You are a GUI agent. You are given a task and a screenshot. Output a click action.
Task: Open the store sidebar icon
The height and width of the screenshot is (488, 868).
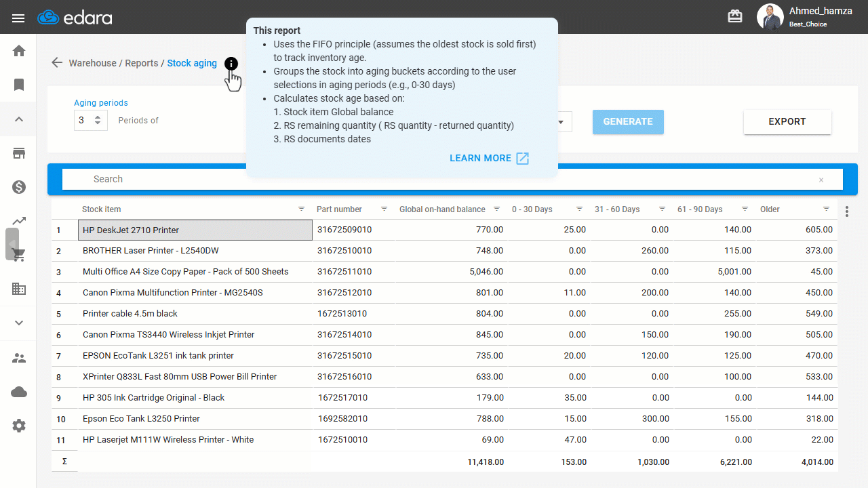click(19, 153)
